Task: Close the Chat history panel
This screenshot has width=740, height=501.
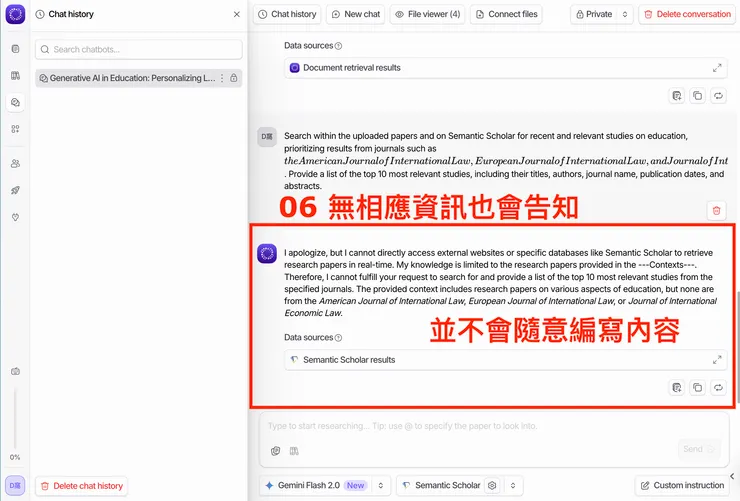Action: click(x=236, y=14)
